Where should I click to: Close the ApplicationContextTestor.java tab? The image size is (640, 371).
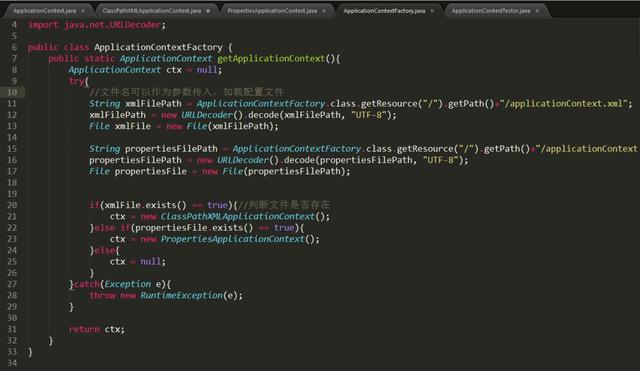tap(537, 11)
